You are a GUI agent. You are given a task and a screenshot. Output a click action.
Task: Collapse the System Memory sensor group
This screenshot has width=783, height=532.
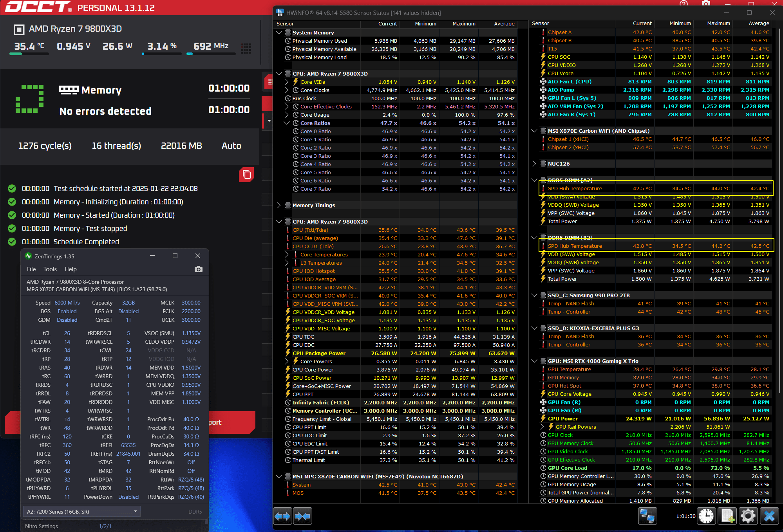[279, 32]
